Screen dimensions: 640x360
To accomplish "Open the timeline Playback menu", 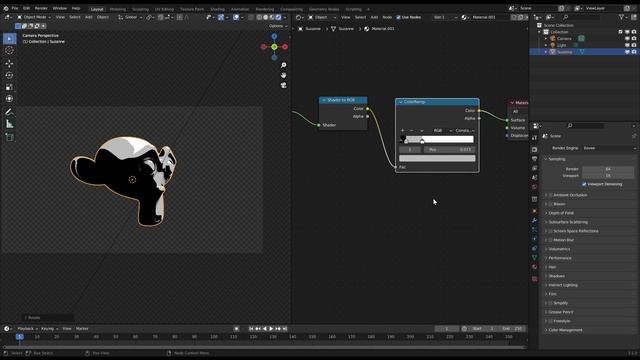I will 27,329.
